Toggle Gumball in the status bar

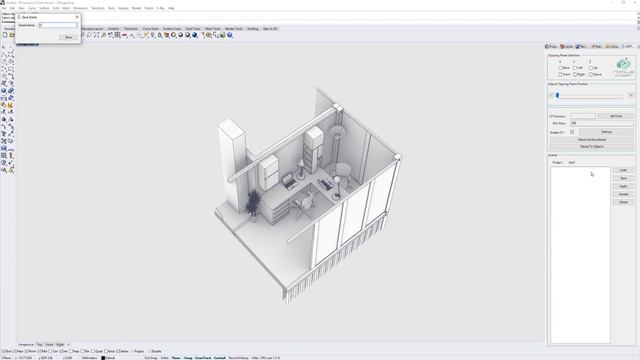(220, 358)
